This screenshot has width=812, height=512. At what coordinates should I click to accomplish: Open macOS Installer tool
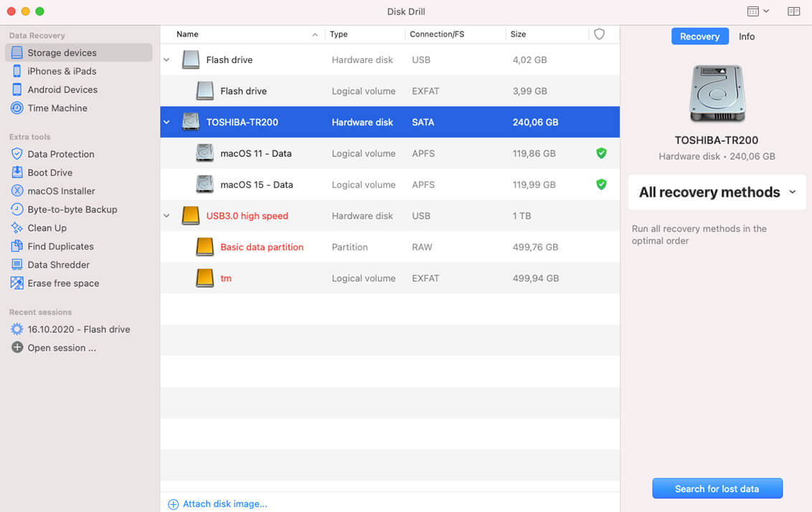coord(61,191)
